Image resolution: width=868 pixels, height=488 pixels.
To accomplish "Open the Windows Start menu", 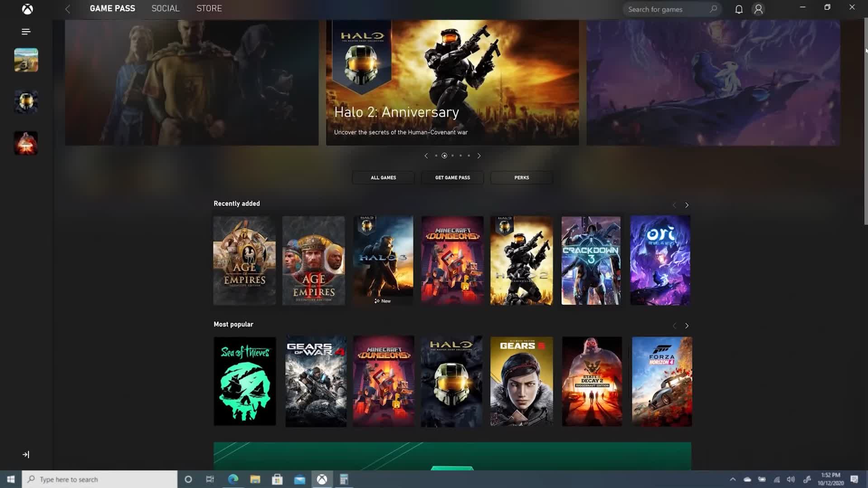I will click(x=11, y=479).
